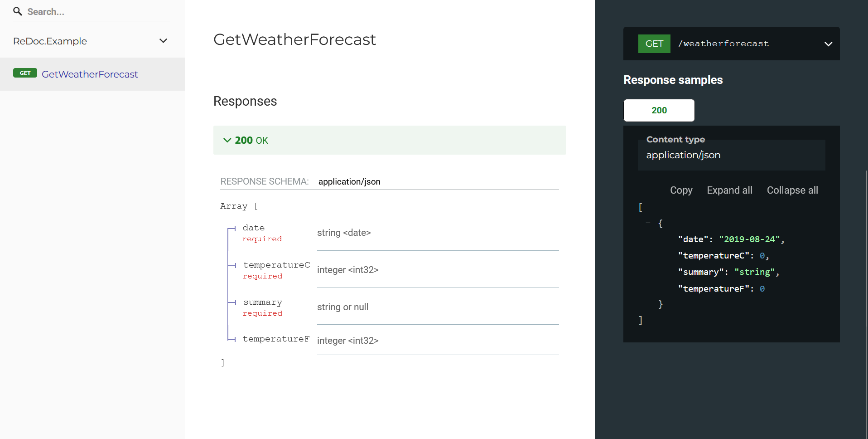This screenshot has width=868, height=439.
Task: Switch to the 200 response sample tab
Action: (x=659, y=110)
